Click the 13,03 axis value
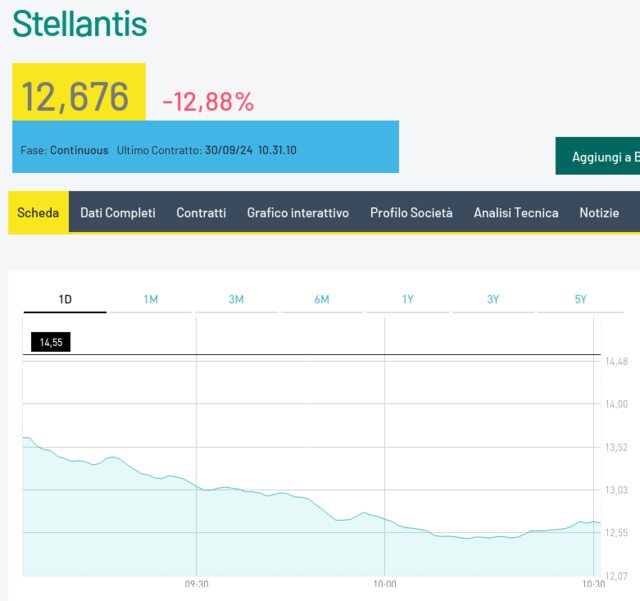 pyautogui.click(x=616, y=490)
